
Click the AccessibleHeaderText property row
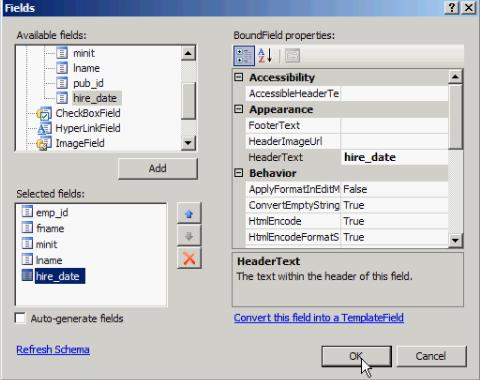[x=347, y=93]
